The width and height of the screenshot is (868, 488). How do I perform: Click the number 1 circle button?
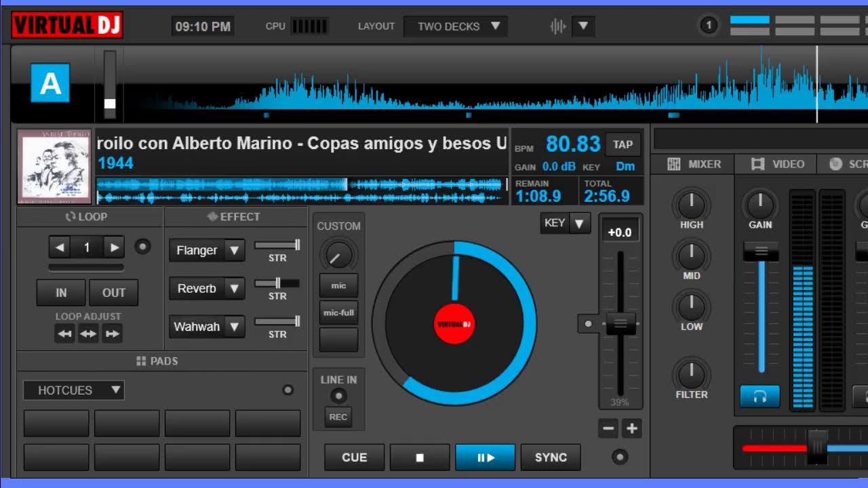pos(709,26)
